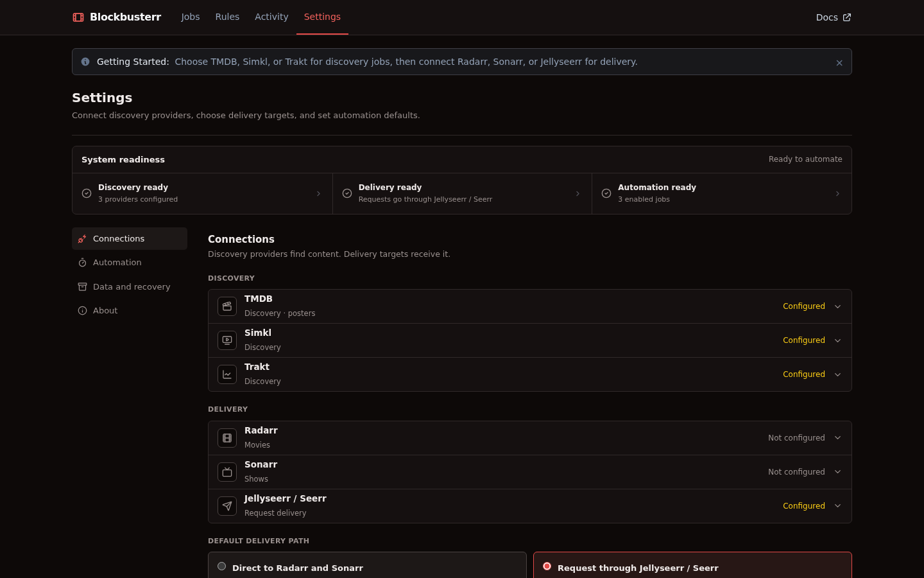
Task: Click the Getting Started info icon
Action: 85,62
